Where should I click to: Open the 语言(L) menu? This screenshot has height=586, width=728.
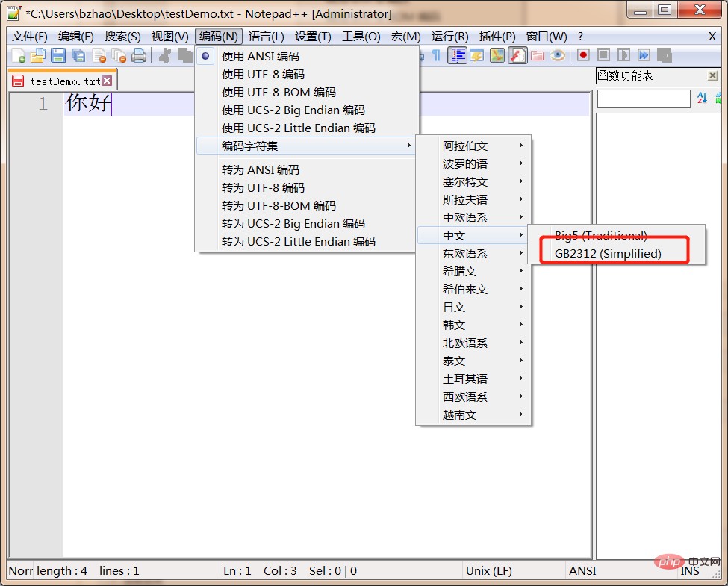[x=266, y=37]
